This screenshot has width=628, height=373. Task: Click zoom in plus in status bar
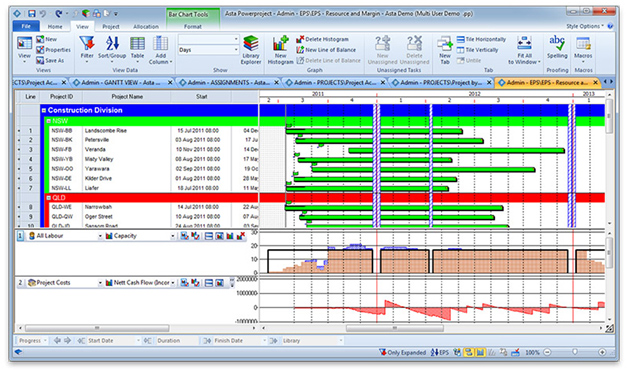pyautogui.click(x=602, y=353)
